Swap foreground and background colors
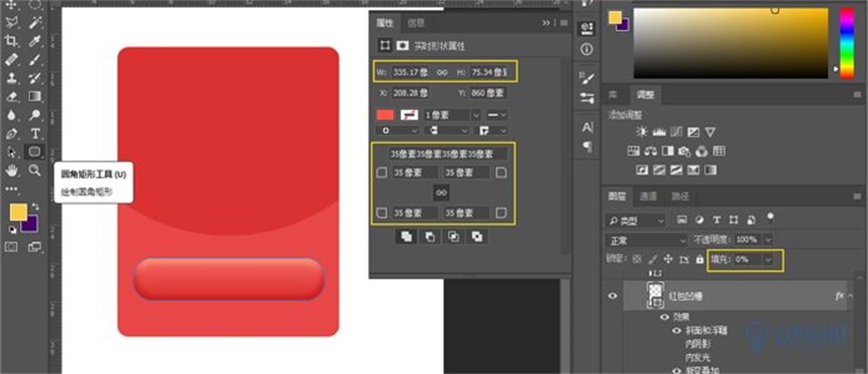The image size is (868, 374). coord(35,206)
